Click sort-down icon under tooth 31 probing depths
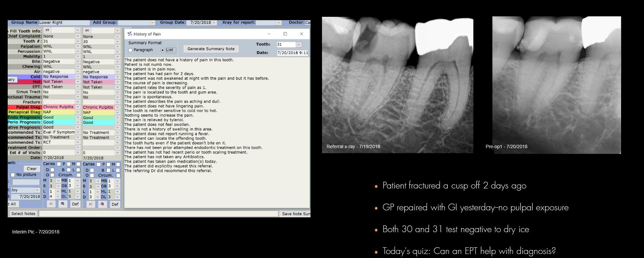Image resolution: width=644 pixels, height=258 pixels. coord(51,204)
